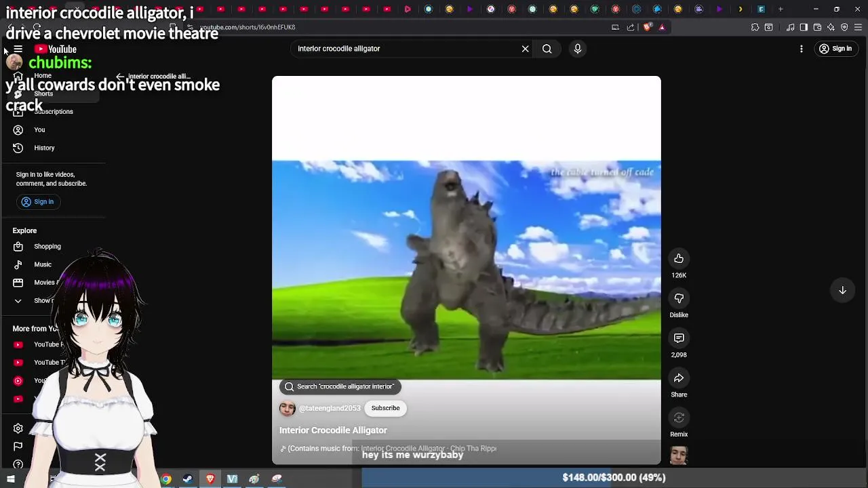Image resolution: width=868 pixels, height=488 pixels.
Task: Open Shopping under Explore
Action: point(47,247)
